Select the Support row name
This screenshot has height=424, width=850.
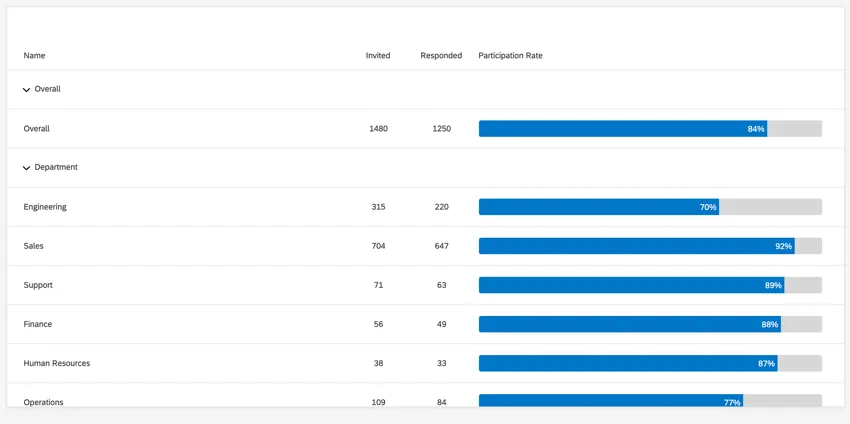click(38, 285)
